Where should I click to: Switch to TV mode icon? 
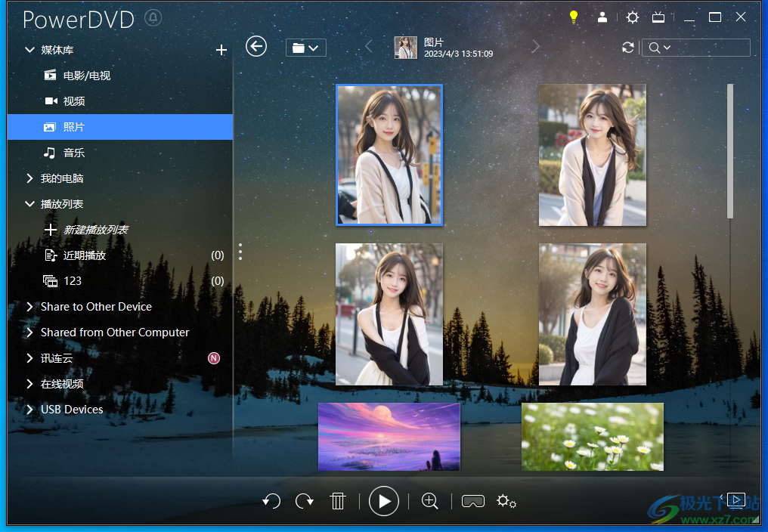click(x=658, y=17)
